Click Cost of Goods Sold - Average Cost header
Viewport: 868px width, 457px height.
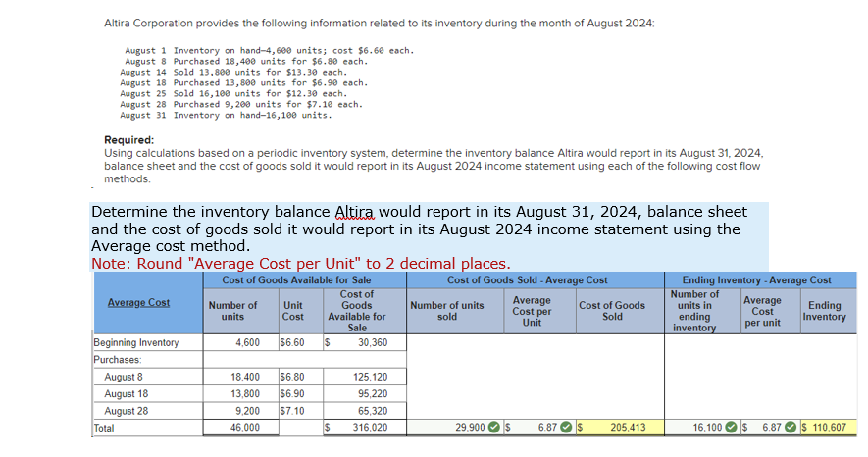point(527,279)
